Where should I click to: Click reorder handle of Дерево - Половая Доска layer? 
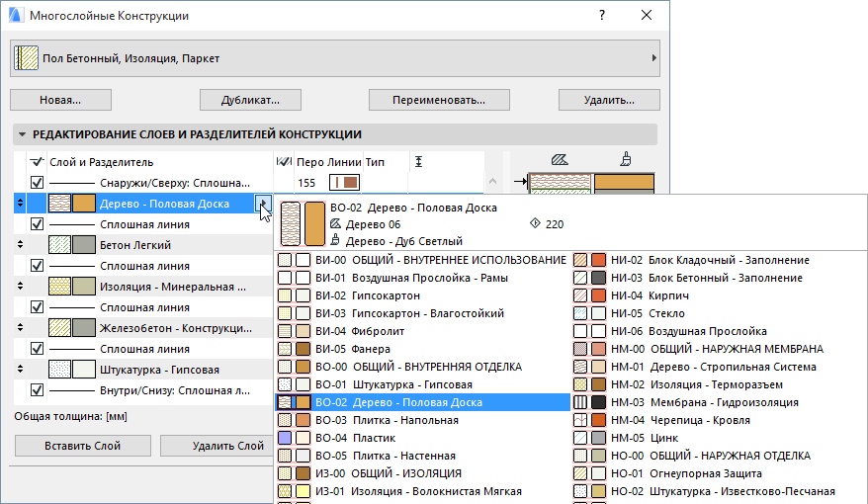(20, 204)
